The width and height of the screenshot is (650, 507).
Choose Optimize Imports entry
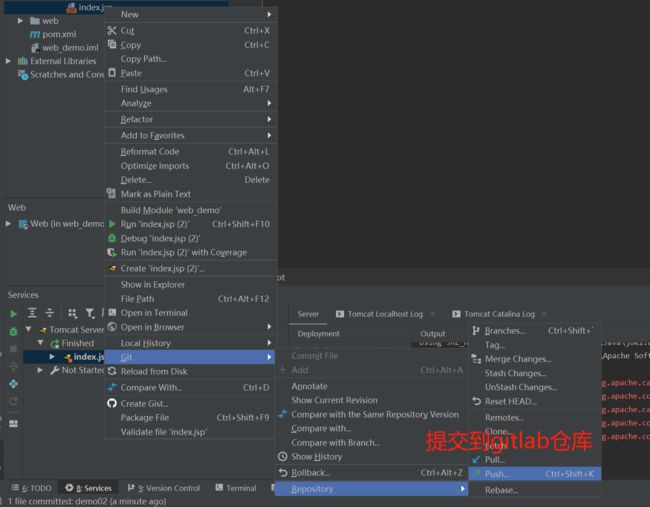click(x=191, y=165)
